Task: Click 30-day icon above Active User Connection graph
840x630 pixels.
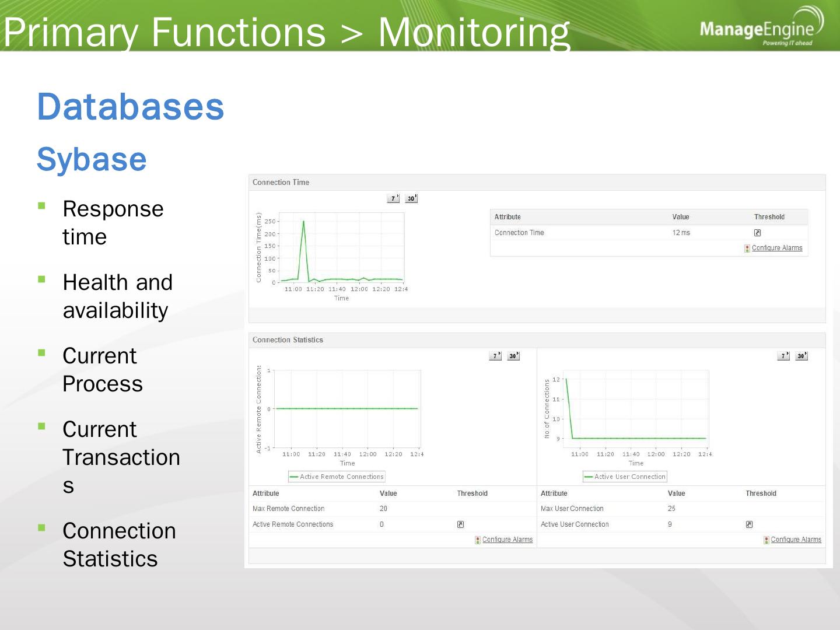Action: click(x=801, y=356)
